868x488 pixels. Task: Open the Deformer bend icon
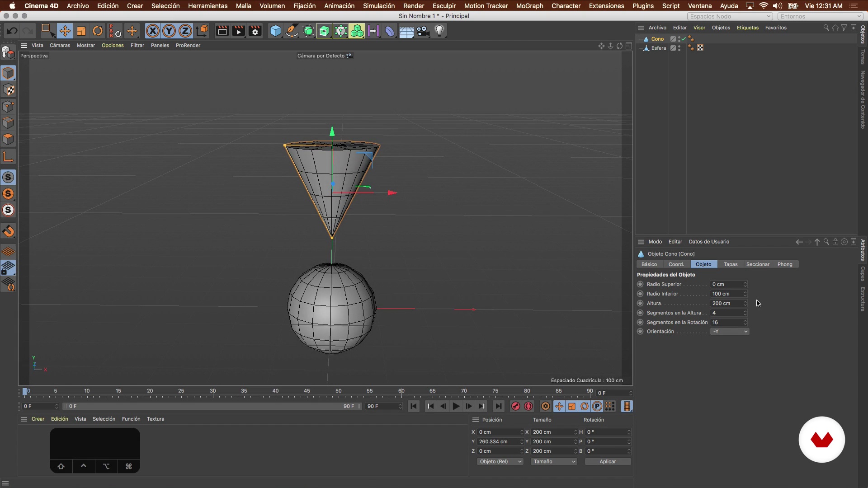click(390, 31)
